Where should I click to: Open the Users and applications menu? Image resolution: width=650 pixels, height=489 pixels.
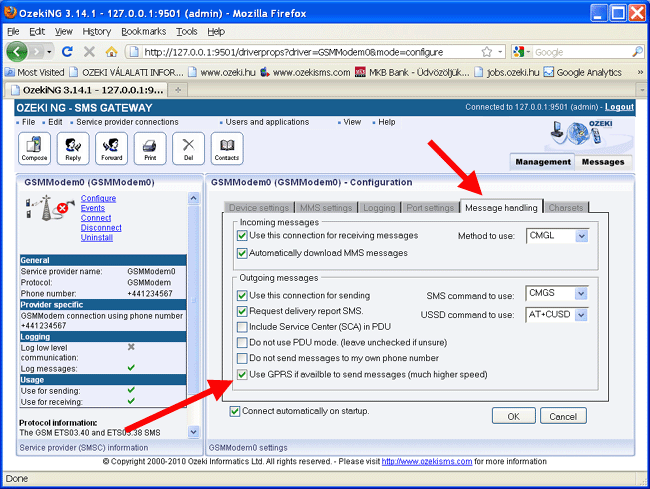click(267, 122)
